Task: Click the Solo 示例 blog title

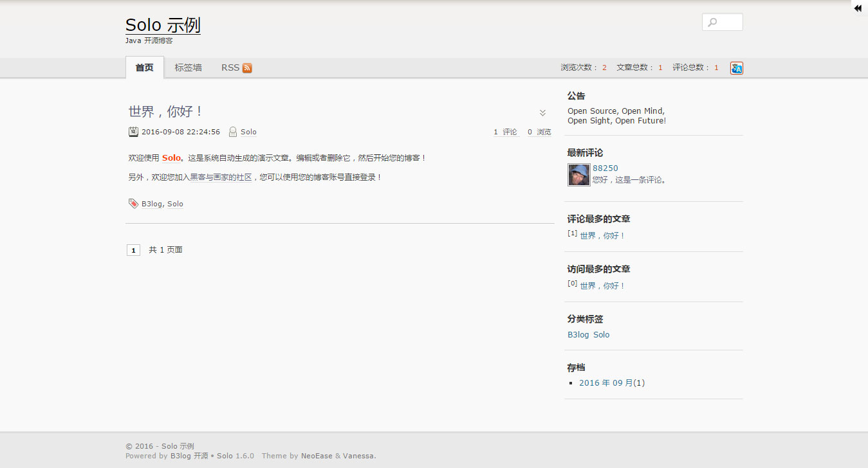Action: point(163,25)
